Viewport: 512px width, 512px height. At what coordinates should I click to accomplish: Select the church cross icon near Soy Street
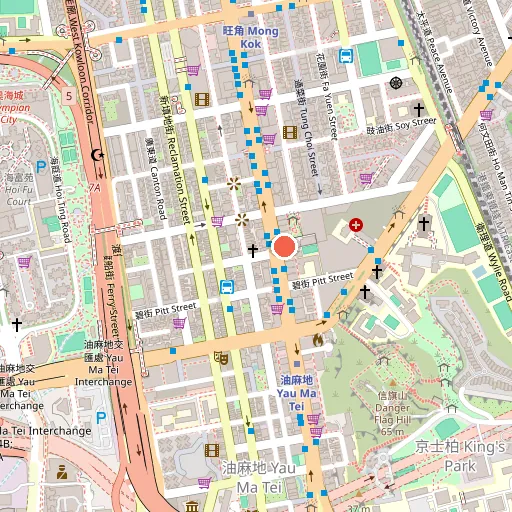point(419,110)
